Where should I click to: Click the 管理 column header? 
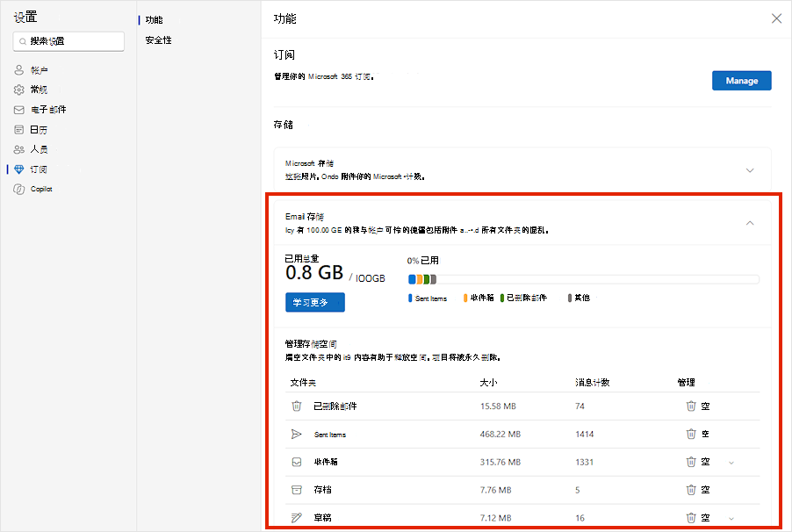686,383
